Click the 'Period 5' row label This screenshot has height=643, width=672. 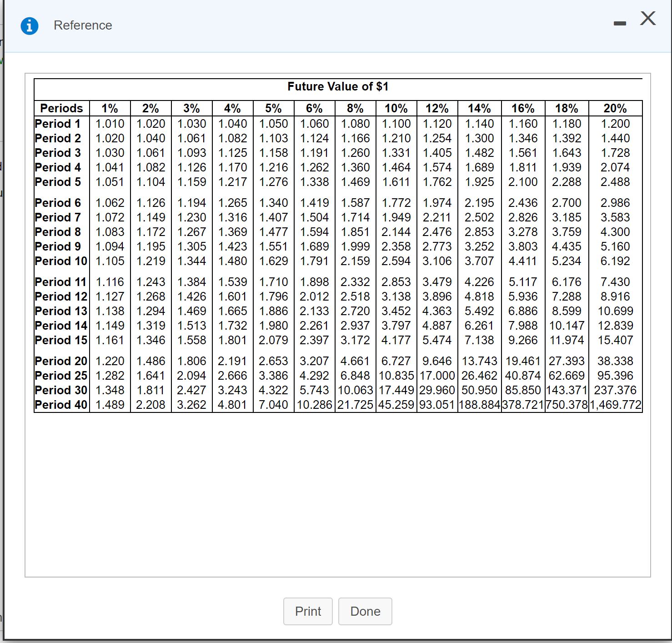pos(58,182)
